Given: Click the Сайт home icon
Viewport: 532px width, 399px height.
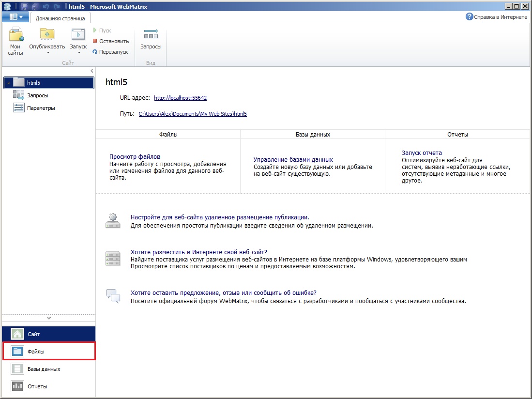Looking at the screenshot, I should pyautogui.click(x=17, y=334).
